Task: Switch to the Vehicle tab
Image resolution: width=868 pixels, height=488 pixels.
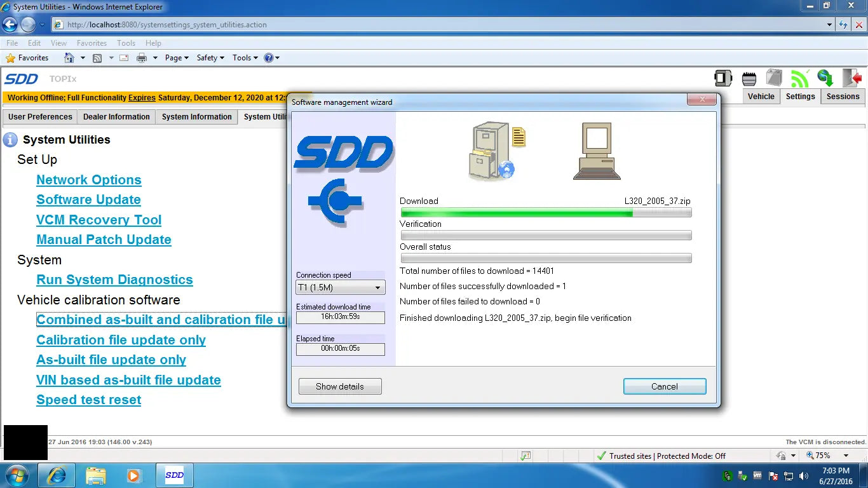Action: (761, 97)
